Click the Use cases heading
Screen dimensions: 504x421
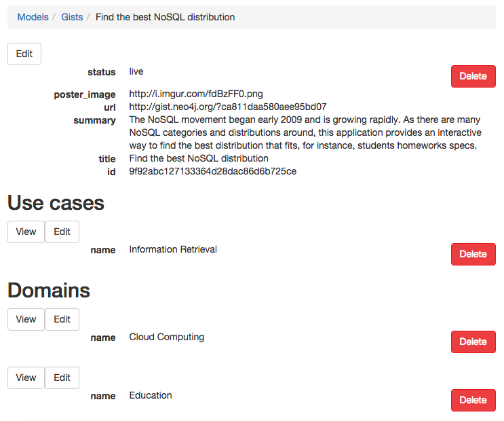click(56, 203)
